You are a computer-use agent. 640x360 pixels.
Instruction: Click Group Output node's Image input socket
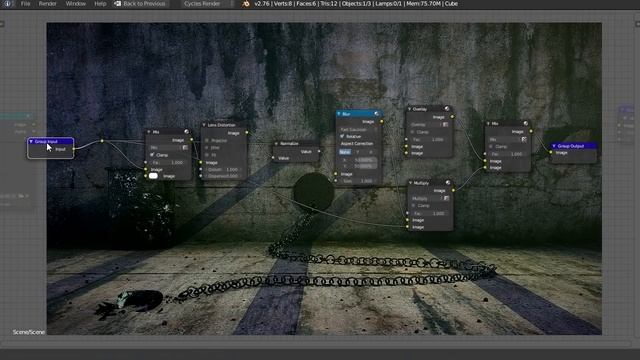coord(551,153)
